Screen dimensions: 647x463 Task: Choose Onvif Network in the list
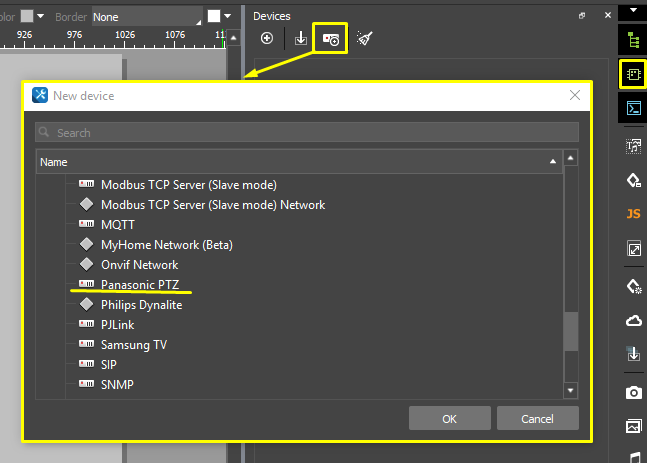pyautogui.click(x=139, y=265)
